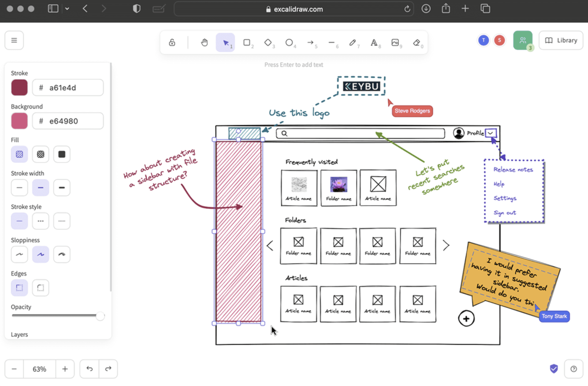Select the Arrow tool

311,43
